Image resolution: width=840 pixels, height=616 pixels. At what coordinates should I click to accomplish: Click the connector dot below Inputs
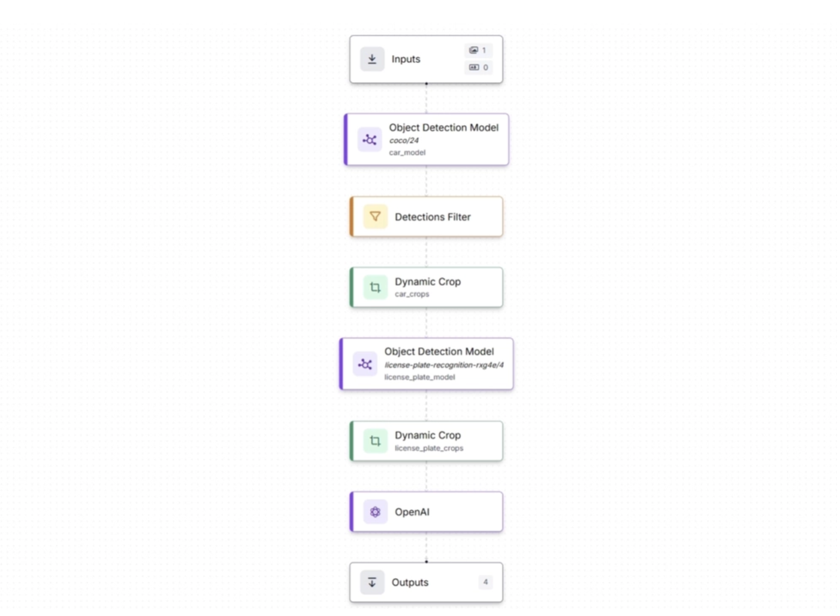point(427,83)
